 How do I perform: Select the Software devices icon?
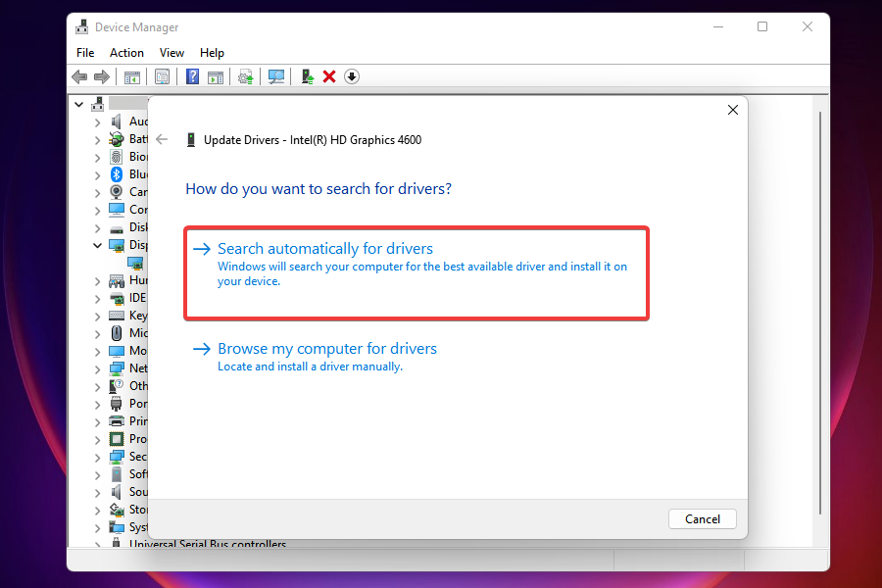point(117,473)
